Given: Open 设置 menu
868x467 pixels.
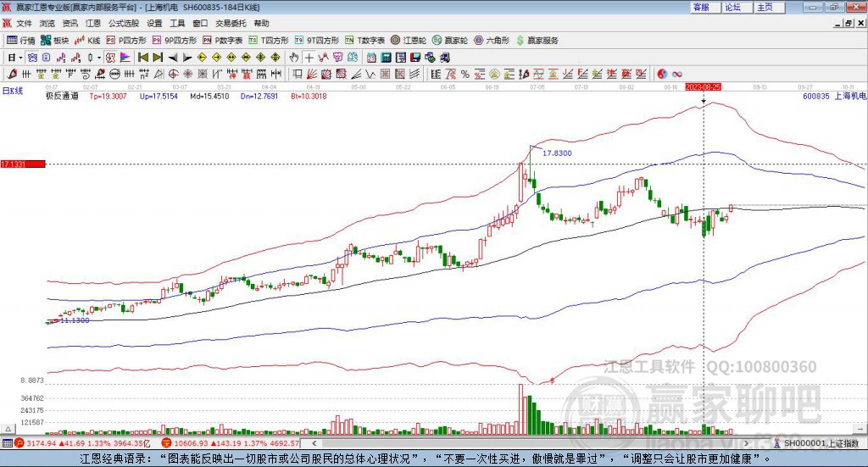Looking at the screenshot, I should click(154, 23).
